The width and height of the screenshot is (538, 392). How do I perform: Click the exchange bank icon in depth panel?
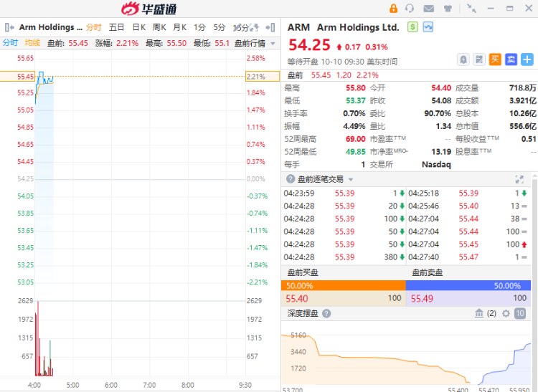point(479,313)
